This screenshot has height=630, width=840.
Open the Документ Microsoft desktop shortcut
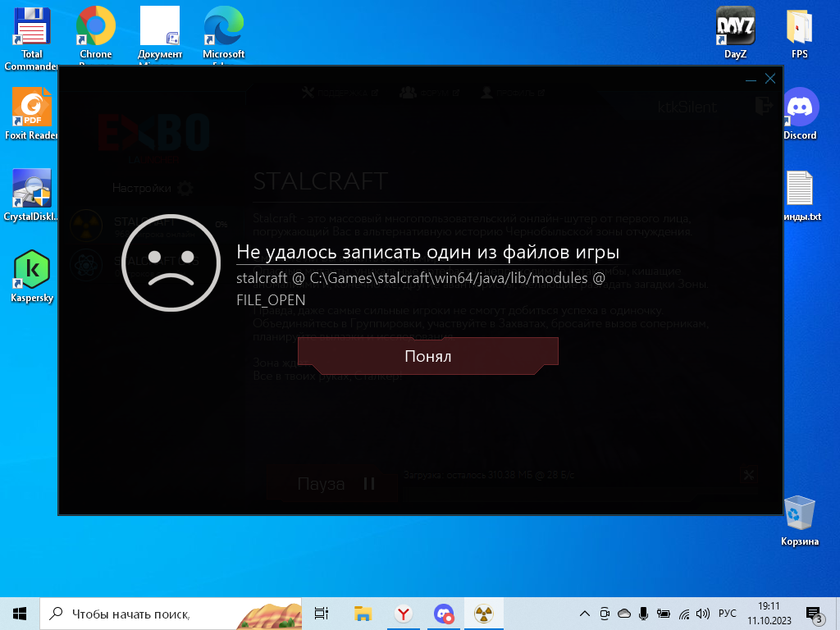pos(160,34)
